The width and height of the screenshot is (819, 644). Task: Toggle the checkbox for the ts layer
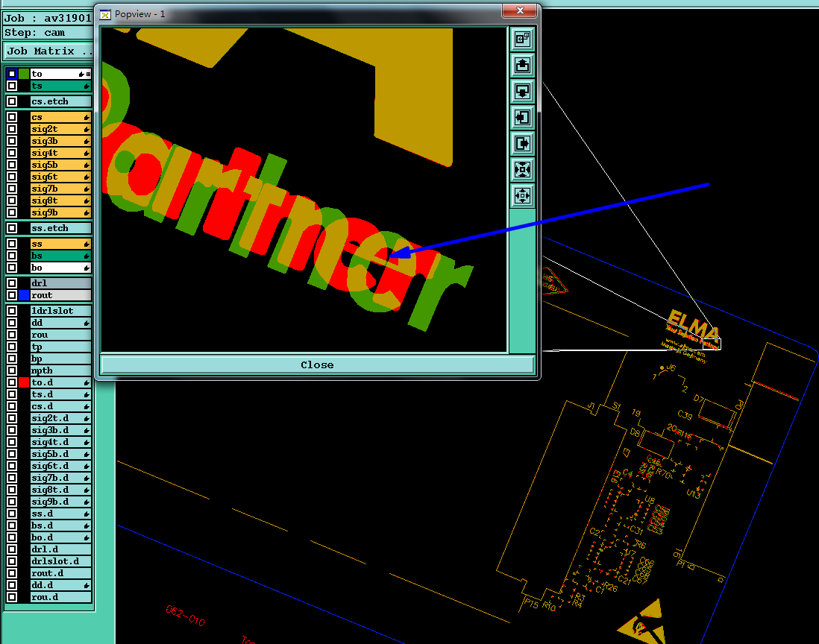click(12, 86)
